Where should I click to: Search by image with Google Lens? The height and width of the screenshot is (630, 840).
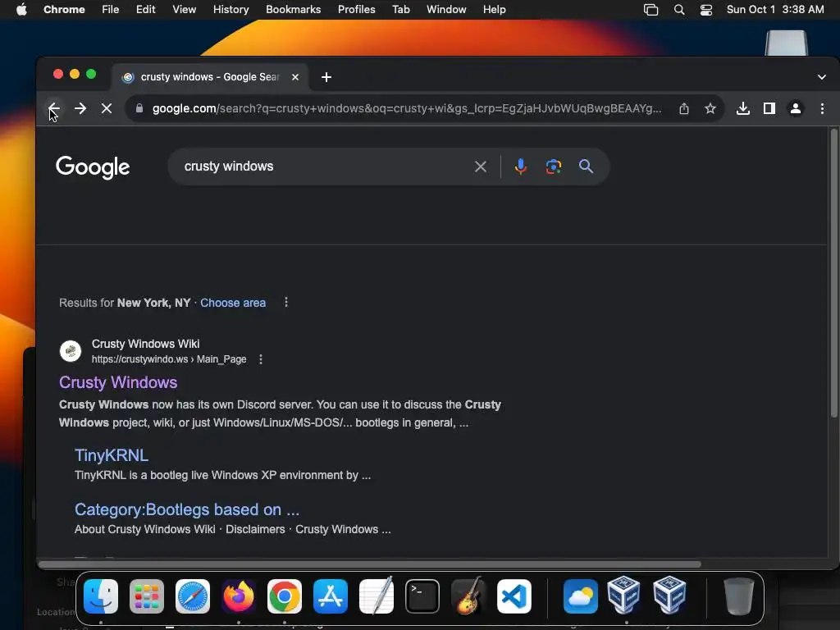(554, 167)
